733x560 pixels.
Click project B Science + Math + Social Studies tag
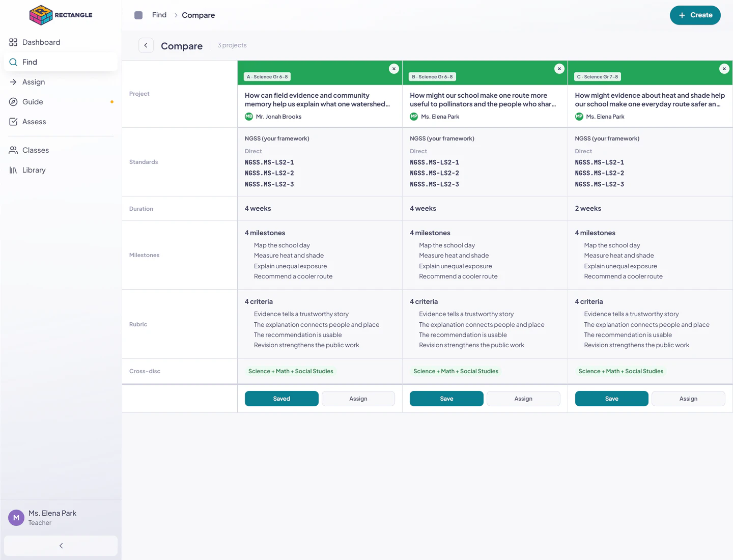[456, 371]
